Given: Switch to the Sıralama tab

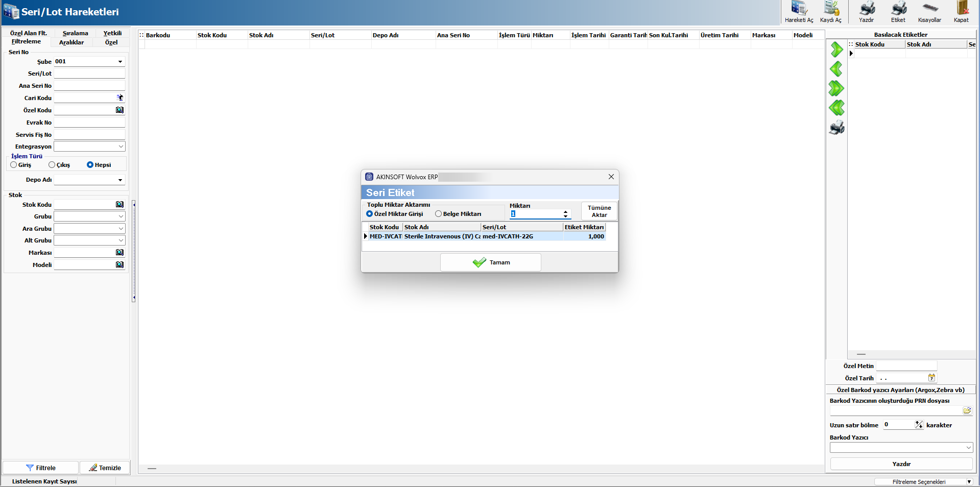Looking at the screenshot, I should click(x=75, y=33).
